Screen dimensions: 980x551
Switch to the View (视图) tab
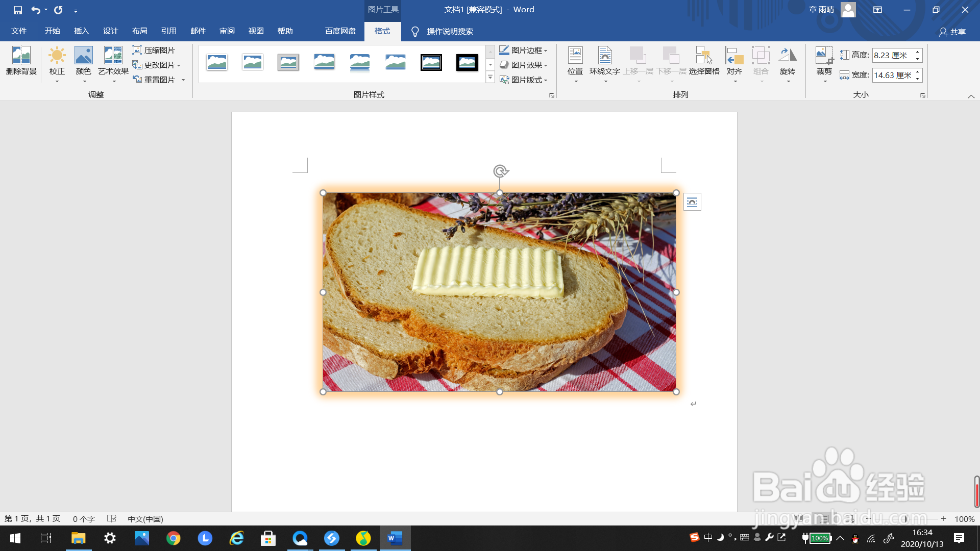[256, 31]
